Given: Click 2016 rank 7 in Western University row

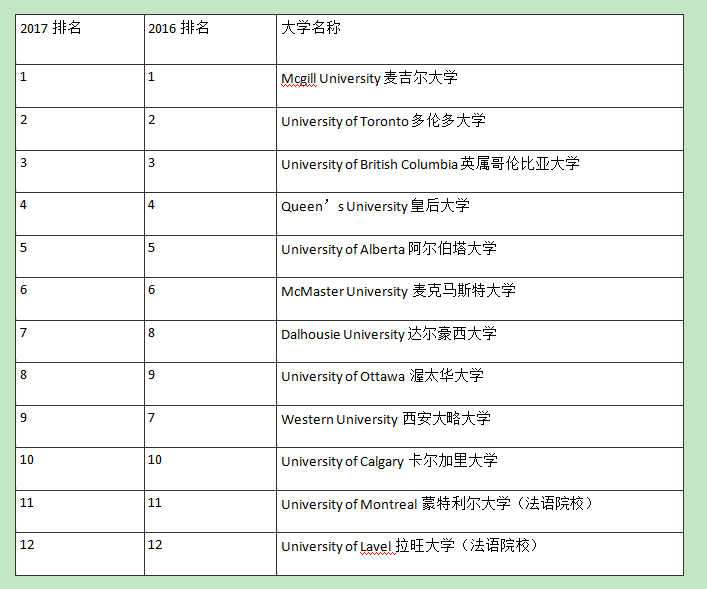Looking at the screenshot, I should 152,417.
